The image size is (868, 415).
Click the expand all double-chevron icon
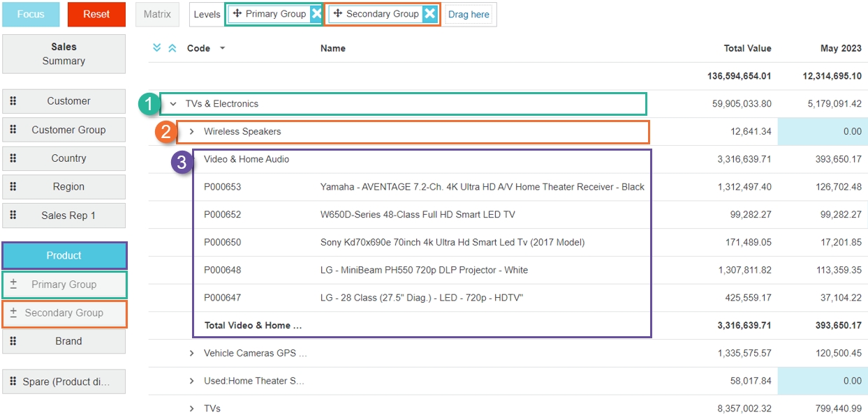157,48
